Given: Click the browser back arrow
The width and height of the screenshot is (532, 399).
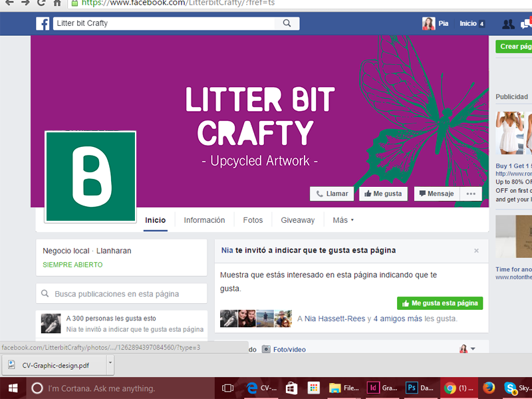Looking at the screenshot, I should click(x=10, y=3).
